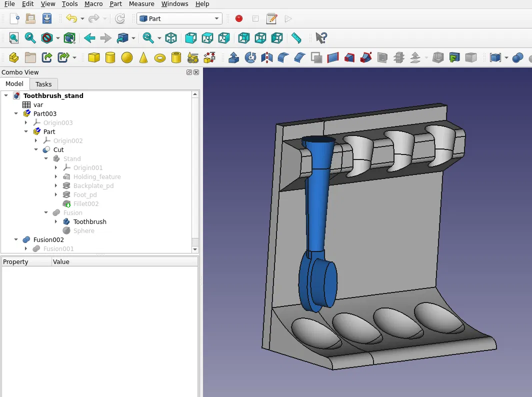
Task: Open the Macro menu
Action: (x=93, y=4)
